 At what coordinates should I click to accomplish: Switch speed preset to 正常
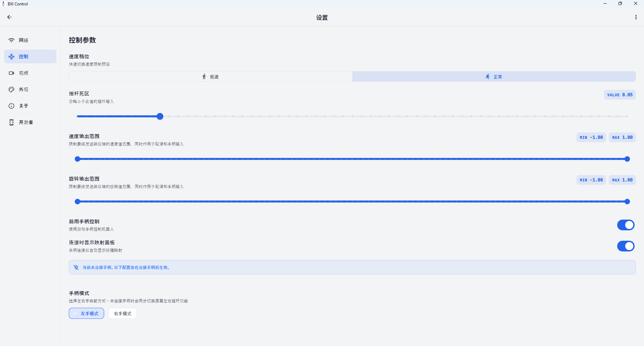[x=494, y=77]
